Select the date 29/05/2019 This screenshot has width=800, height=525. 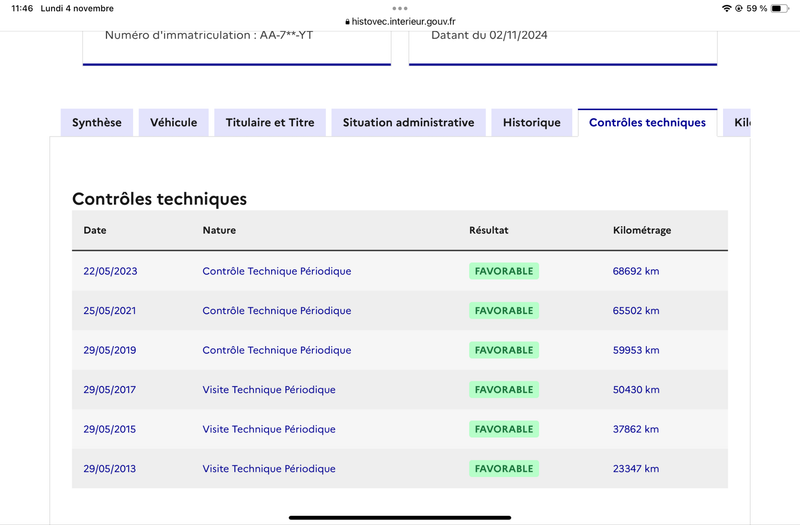point(110,350)
